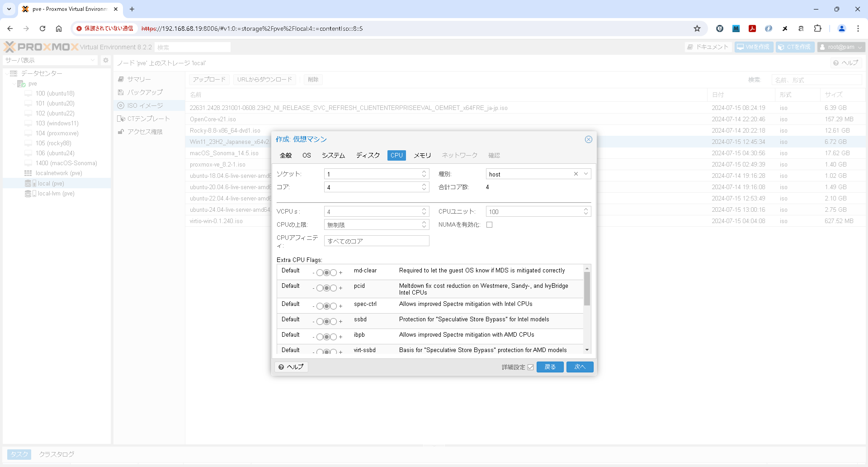Click the Adobe Acrobat extension icon
This screenshot has height=467, width=868.
(752, 29)
